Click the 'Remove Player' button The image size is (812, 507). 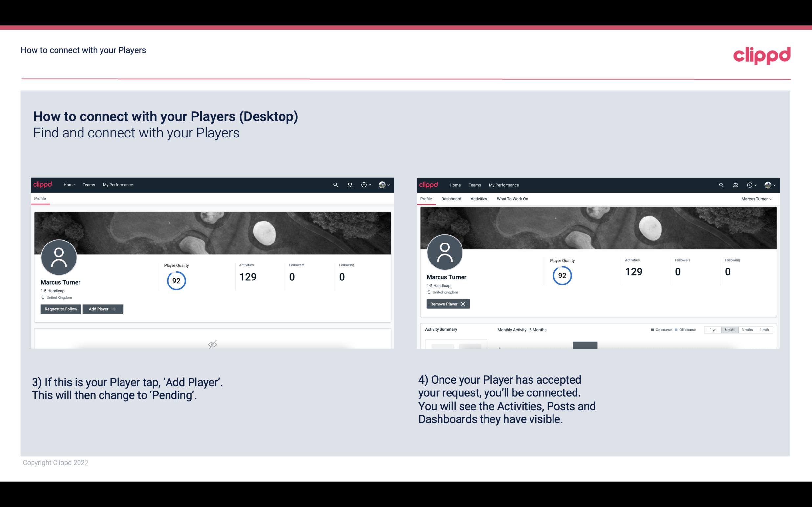point(447,304)
